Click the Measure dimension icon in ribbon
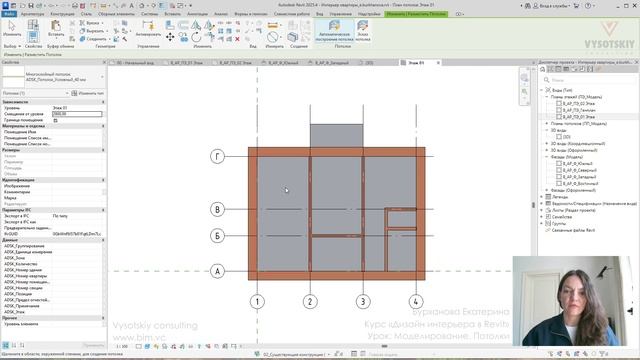640x360 pixels. click(272, 26)
